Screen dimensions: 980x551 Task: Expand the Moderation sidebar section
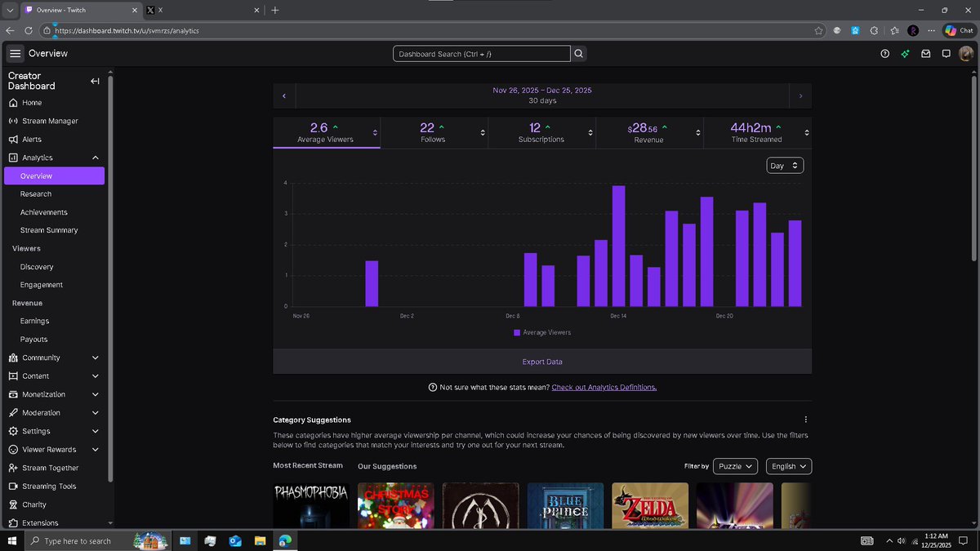coord(96,413)
